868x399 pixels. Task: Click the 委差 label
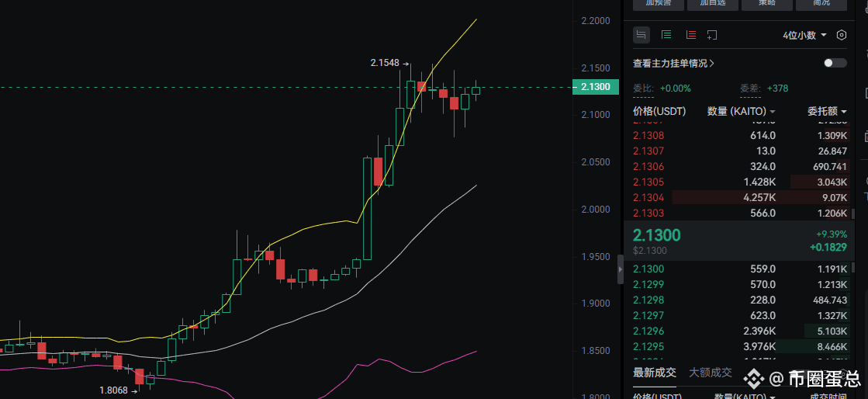click(x=750, y=88)
